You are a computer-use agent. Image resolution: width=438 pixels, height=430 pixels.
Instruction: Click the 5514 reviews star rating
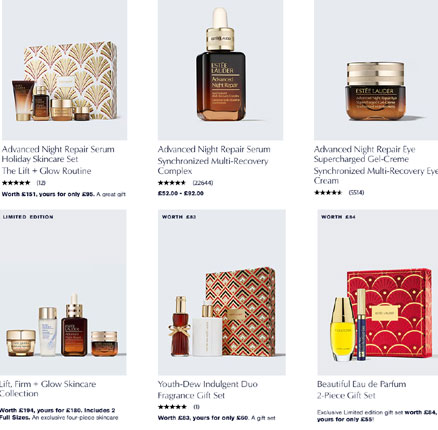pos(328,192)
